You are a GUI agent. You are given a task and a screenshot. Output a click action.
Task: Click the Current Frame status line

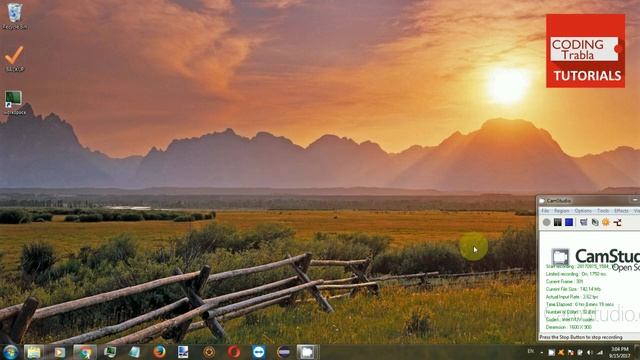point(564,282)
